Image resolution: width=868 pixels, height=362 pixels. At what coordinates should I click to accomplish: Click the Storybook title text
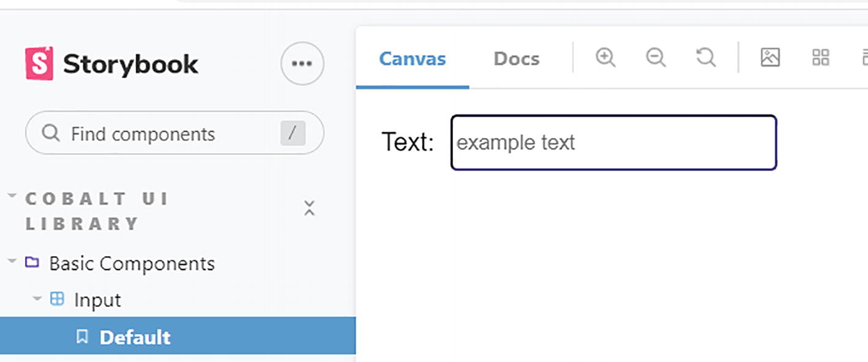pos(130,64)
